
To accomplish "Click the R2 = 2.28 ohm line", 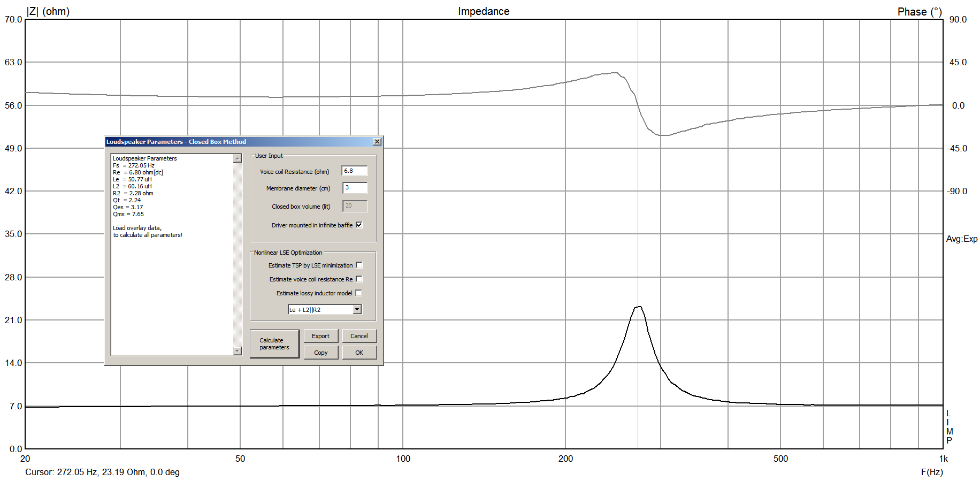I will [x=133, y=193].
